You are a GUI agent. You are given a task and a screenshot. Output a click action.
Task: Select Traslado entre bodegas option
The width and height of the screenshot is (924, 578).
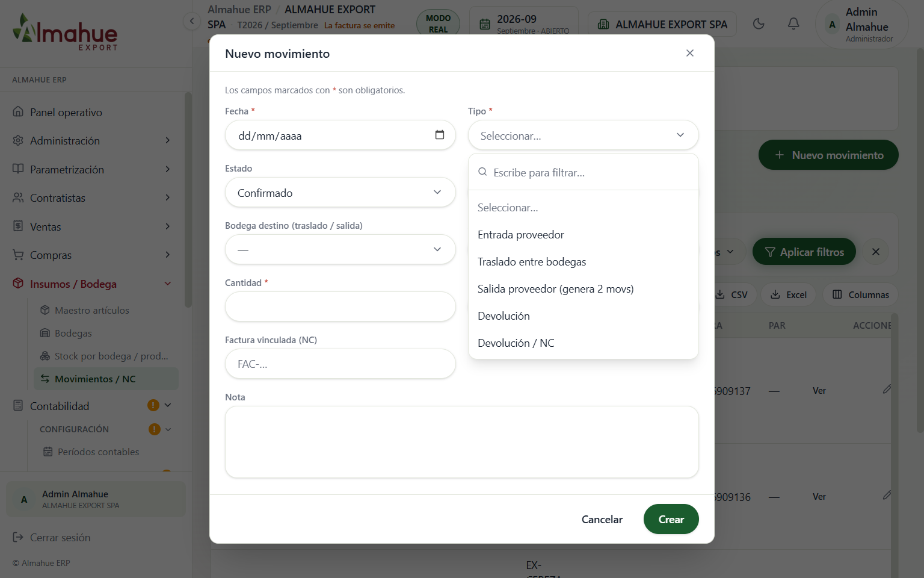tap(583, 262)
